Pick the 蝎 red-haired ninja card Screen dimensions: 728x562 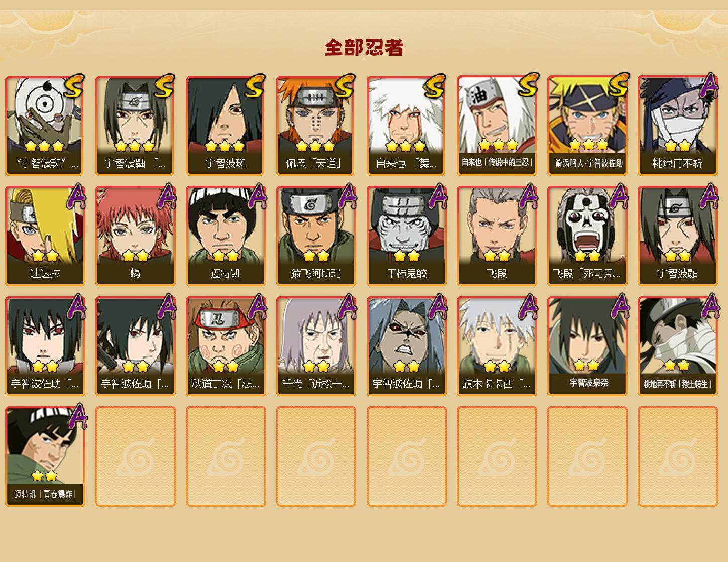135,236
